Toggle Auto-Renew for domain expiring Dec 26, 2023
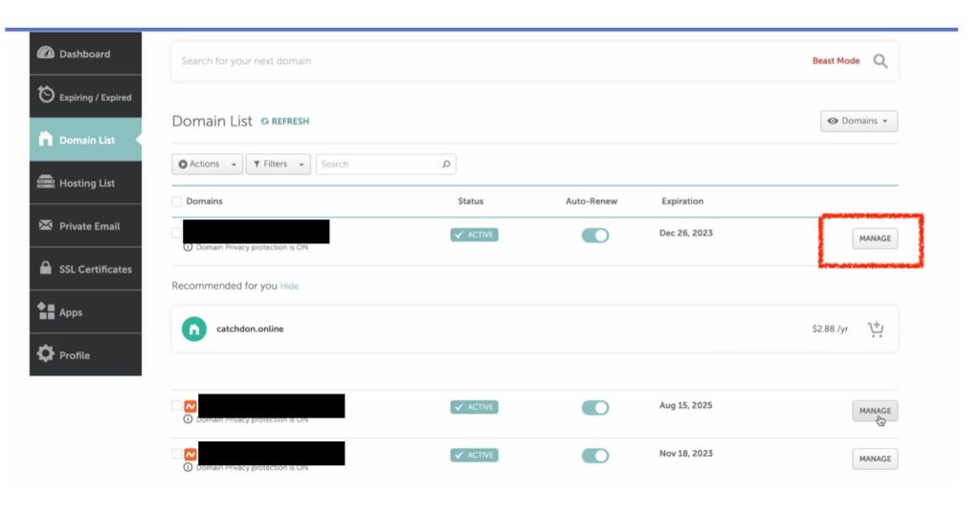Viewport: 980px width, 518px height. tap(594, 235)
